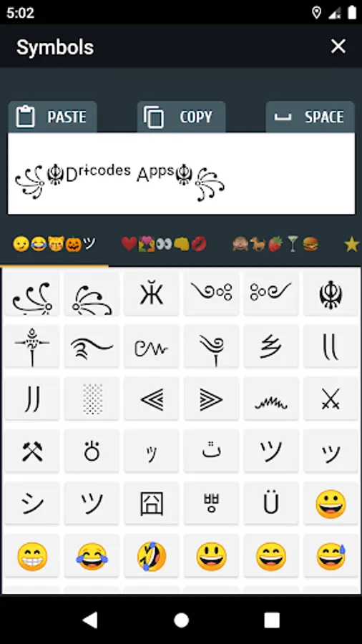Add the rolling-on-floor laughing emoji
The image size is (362, 644).
pos(152,556)
